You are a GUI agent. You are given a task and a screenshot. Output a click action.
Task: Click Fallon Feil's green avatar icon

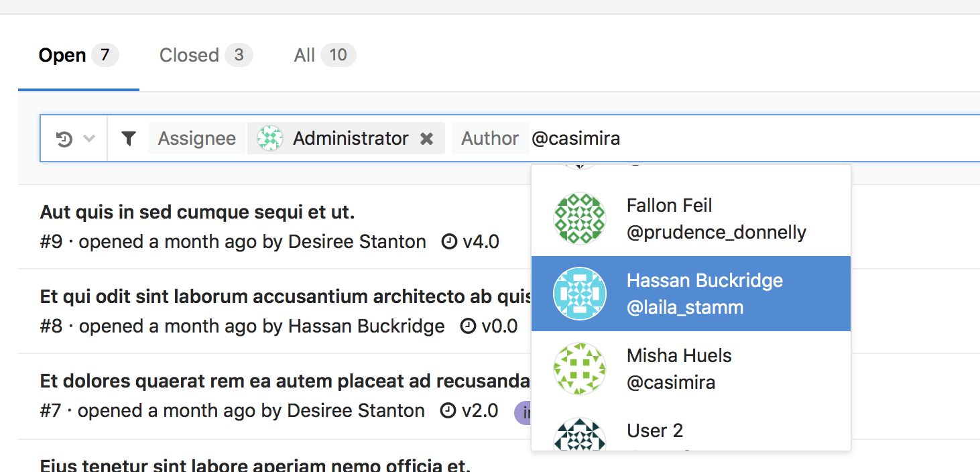point(579,219)
